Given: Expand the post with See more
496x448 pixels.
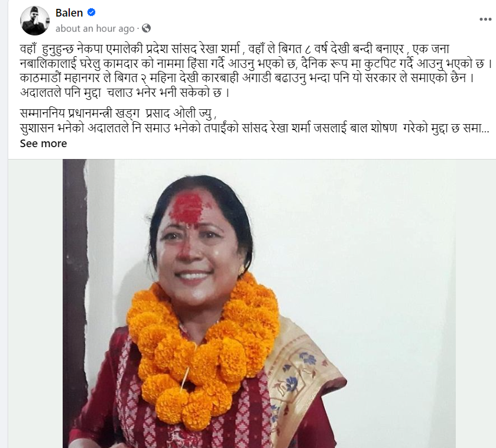Looking at the screenshot, I should pyautogui.click(x=43, y=144).
